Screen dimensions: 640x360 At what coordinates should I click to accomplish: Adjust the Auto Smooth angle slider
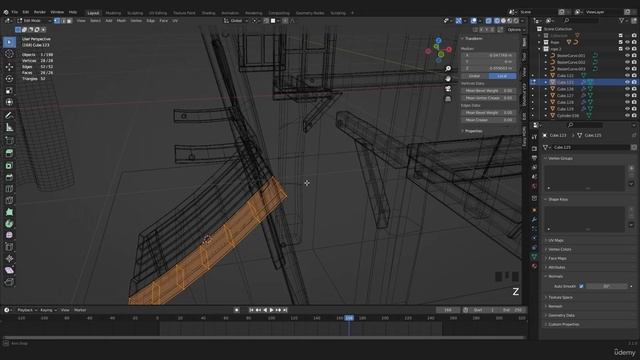(607, 286)
